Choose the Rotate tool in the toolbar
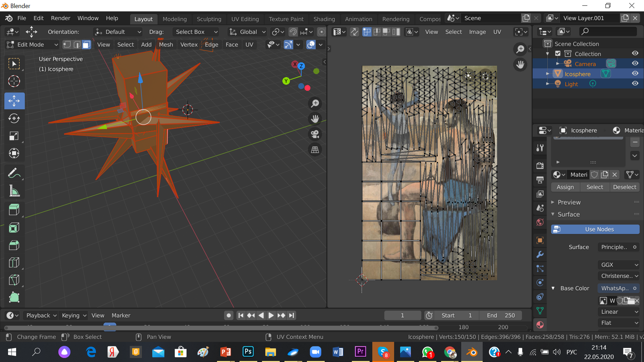Screen dimensions: 644x362 click(x=14, y=118)
